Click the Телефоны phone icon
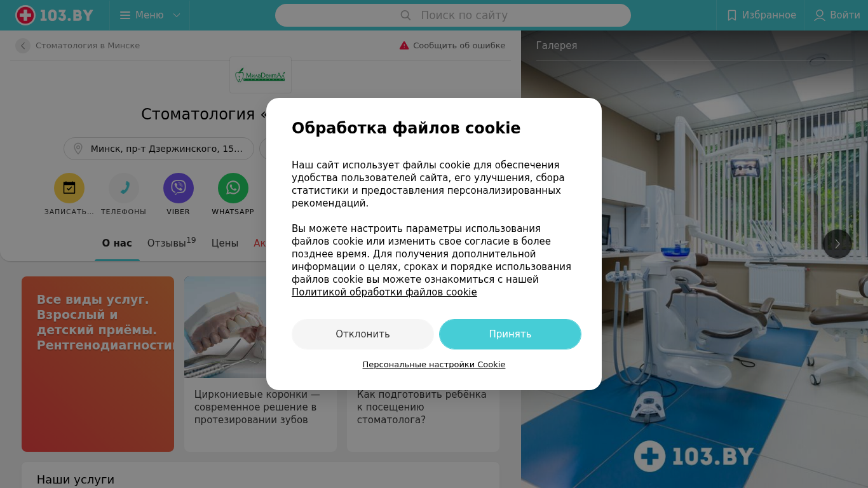Image resolution: width=868 pixels, height=488 pixels. pos(124,188)
